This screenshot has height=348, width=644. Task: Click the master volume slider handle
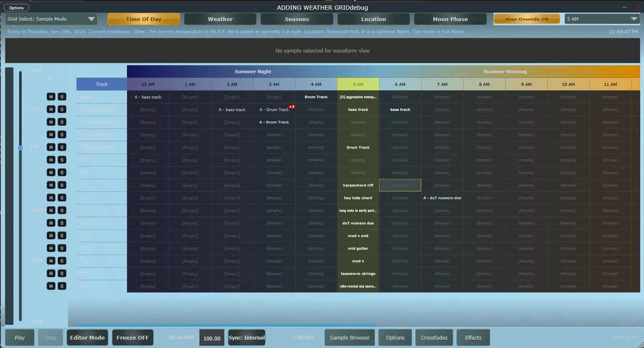[x=20, y=148]
